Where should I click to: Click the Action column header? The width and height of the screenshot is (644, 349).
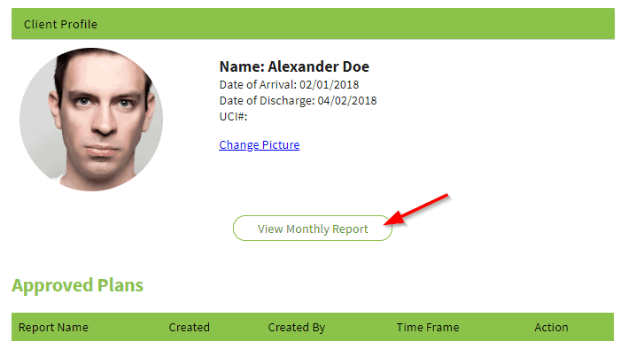click(x=551, y=327)
